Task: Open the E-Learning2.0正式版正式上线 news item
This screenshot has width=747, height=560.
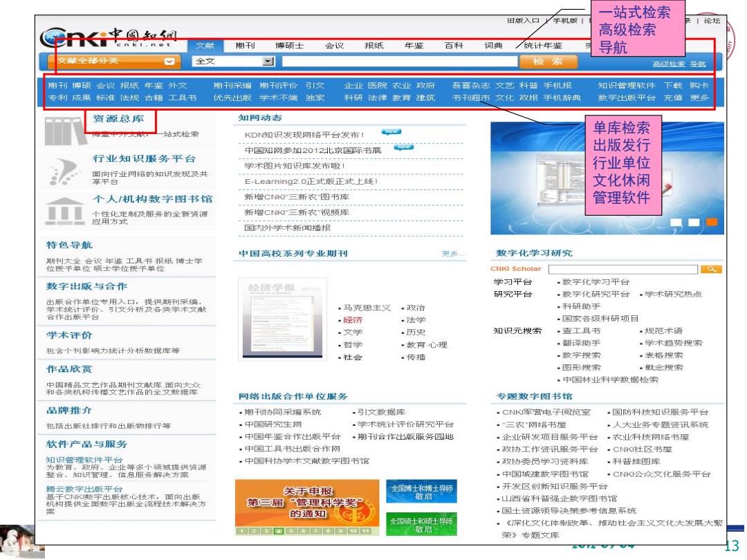Action: pos(311,181)
